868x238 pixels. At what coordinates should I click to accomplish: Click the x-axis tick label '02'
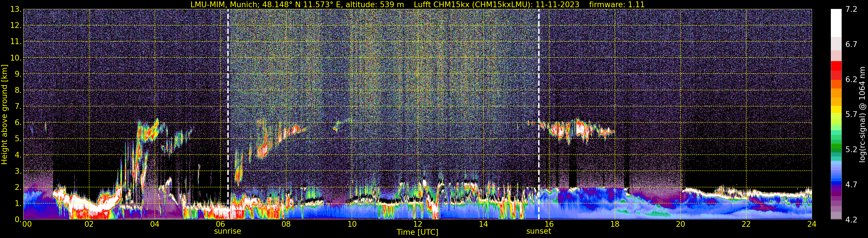point(89,224)
